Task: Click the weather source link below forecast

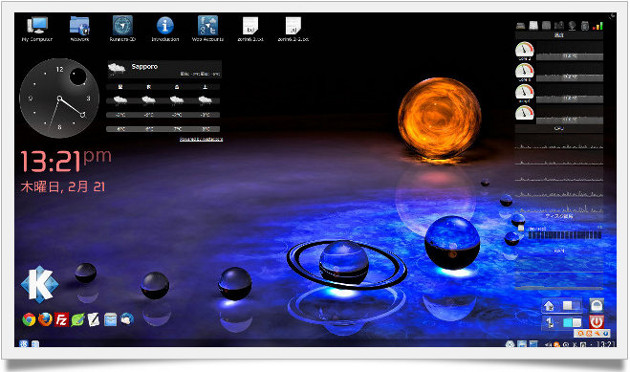Action: point(201,139)
